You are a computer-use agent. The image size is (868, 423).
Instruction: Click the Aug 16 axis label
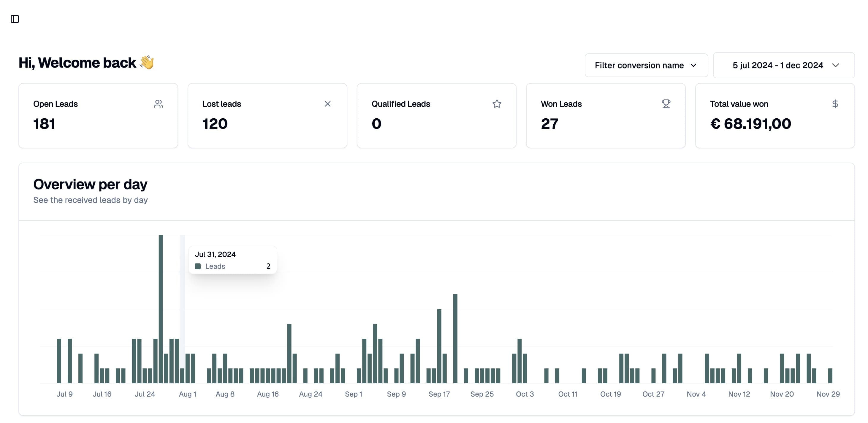(267, 394)
